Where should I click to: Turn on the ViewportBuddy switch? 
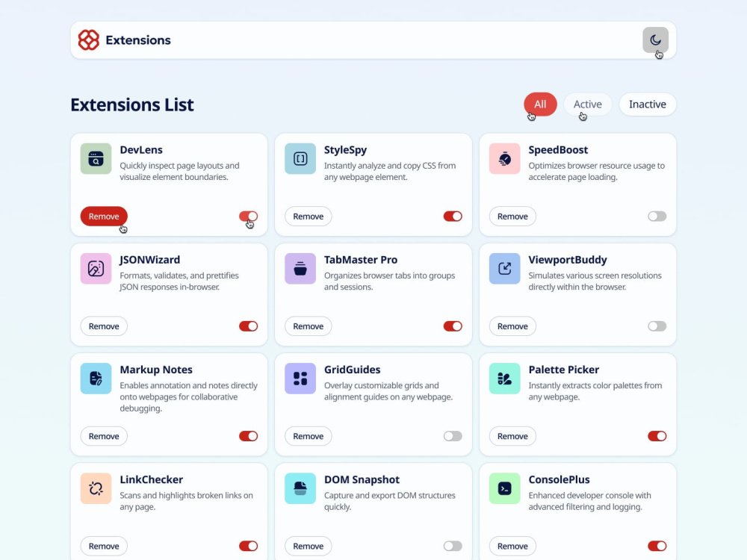pos(657,326)
